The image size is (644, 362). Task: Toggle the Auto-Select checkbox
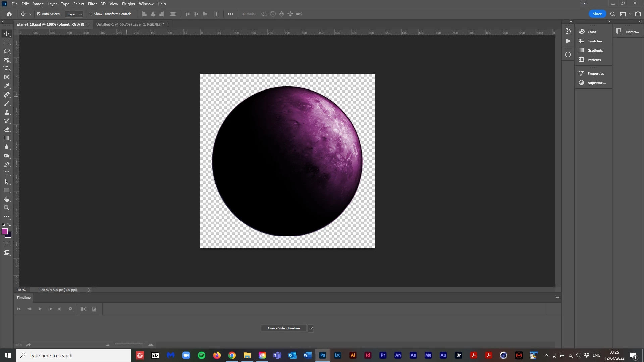[x=39, y=14]
